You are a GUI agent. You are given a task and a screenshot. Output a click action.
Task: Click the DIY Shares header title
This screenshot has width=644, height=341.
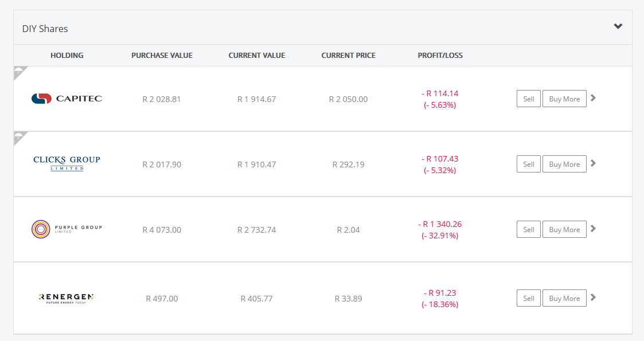click(x=44, y=28)
